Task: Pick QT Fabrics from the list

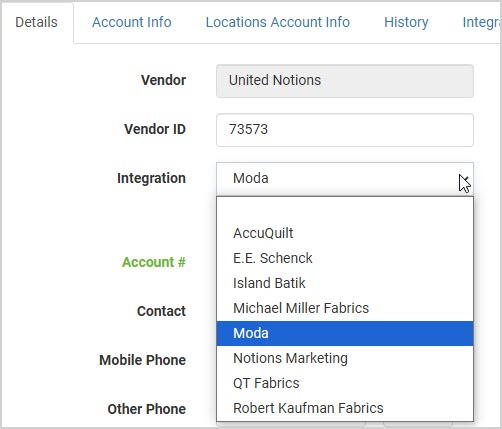Action: [345, 383]
